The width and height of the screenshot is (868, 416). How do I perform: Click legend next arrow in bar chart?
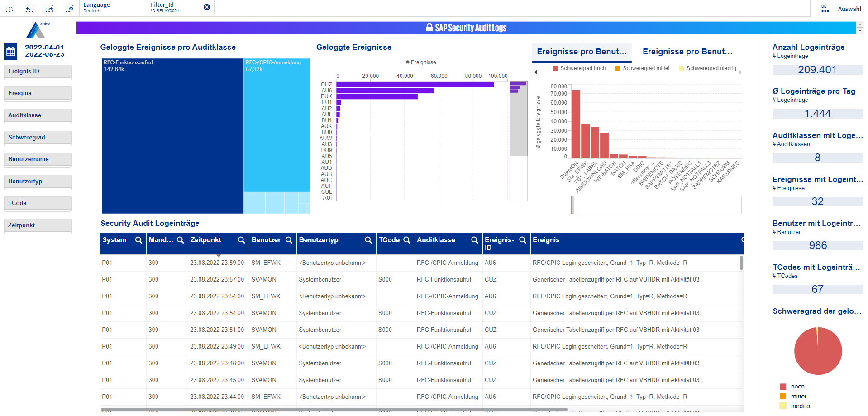click(x=740, y=72)
